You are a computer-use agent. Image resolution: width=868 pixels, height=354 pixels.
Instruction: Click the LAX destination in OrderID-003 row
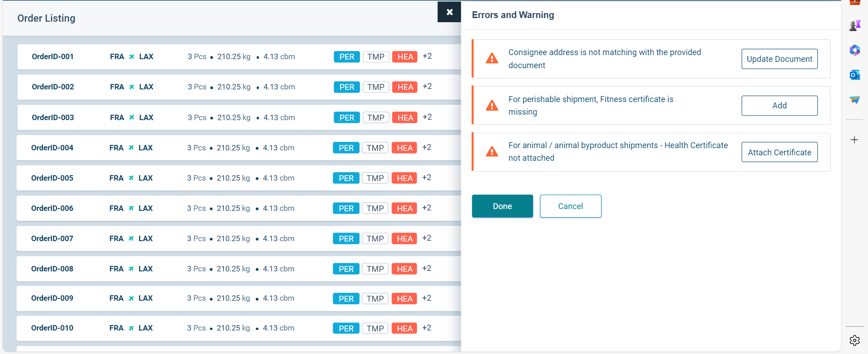[x=146, y=117]
